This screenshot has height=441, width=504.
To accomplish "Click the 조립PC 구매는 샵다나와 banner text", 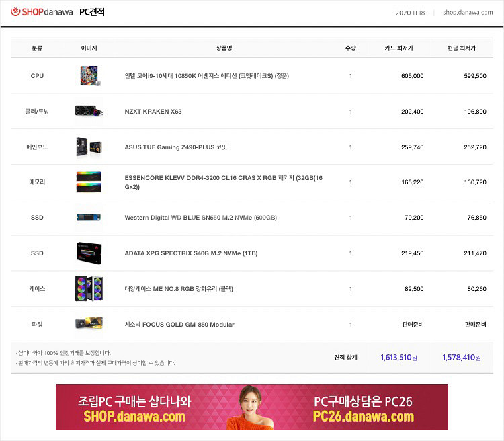I will [134, 401].
